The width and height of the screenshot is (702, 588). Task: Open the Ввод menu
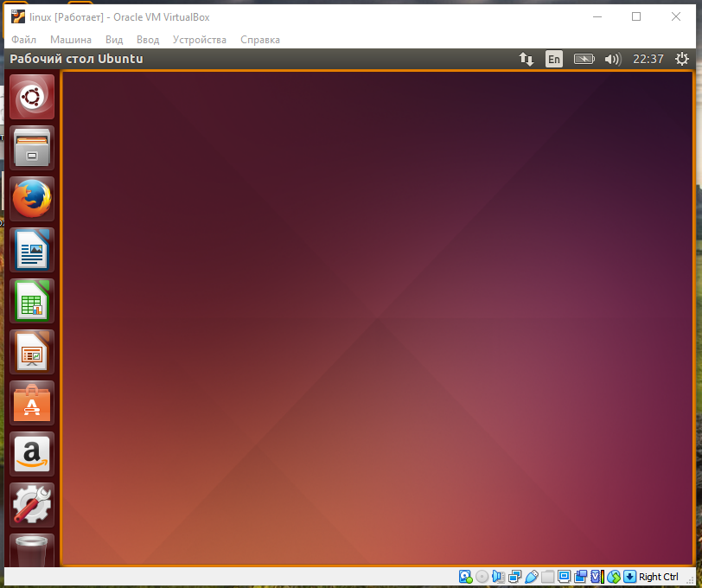click(148, 40)
